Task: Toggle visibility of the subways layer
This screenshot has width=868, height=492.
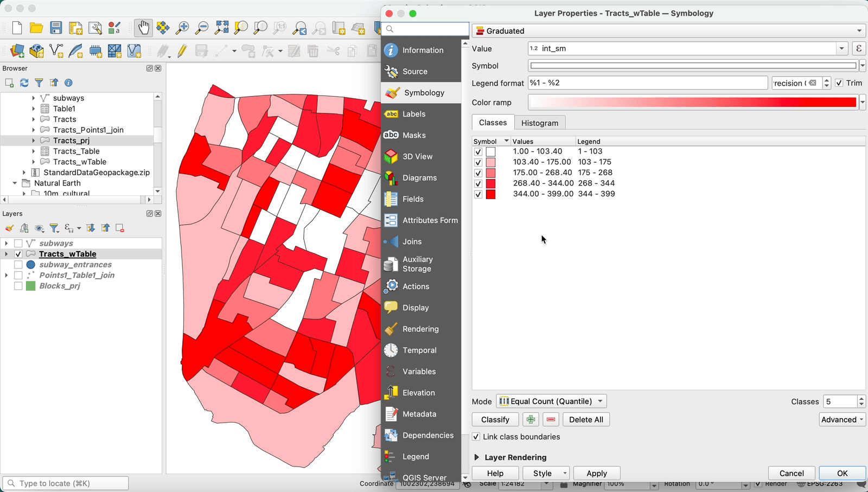Action: [18, 244]
